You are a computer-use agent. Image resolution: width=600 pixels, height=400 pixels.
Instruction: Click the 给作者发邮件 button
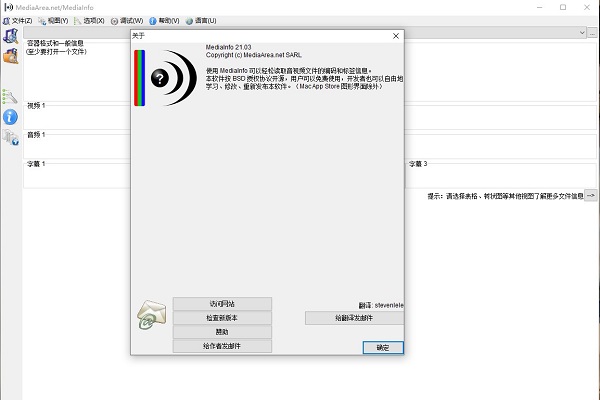(222, 346)
